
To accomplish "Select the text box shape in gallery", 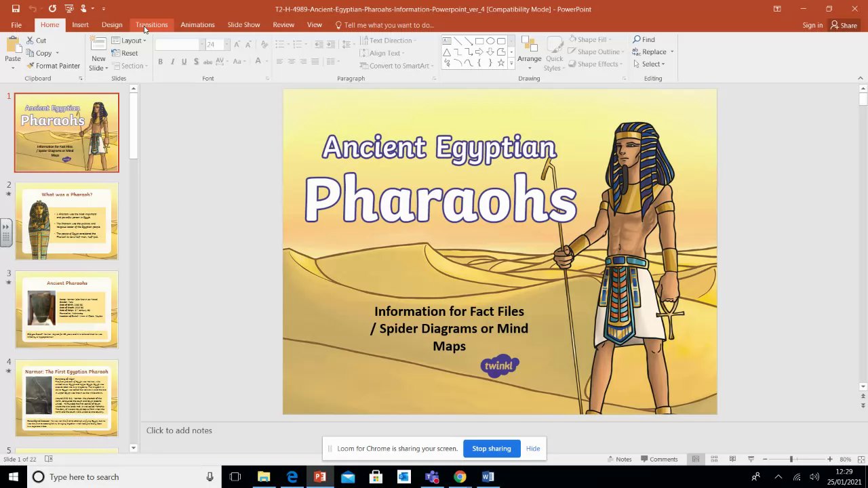I will pyautogui.click(x=446, y=41).
